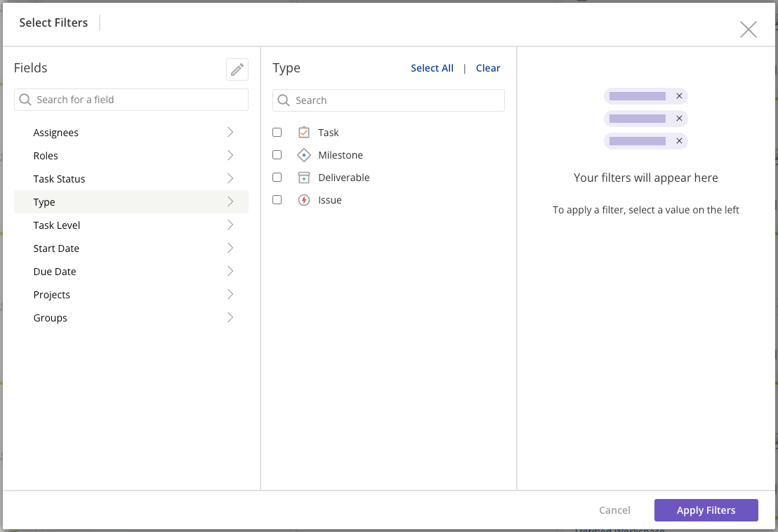Image resolution: width=778 pixels, height=532 pixels.
Task: Click the Task type clipboard icon
Action: [303, 133]
